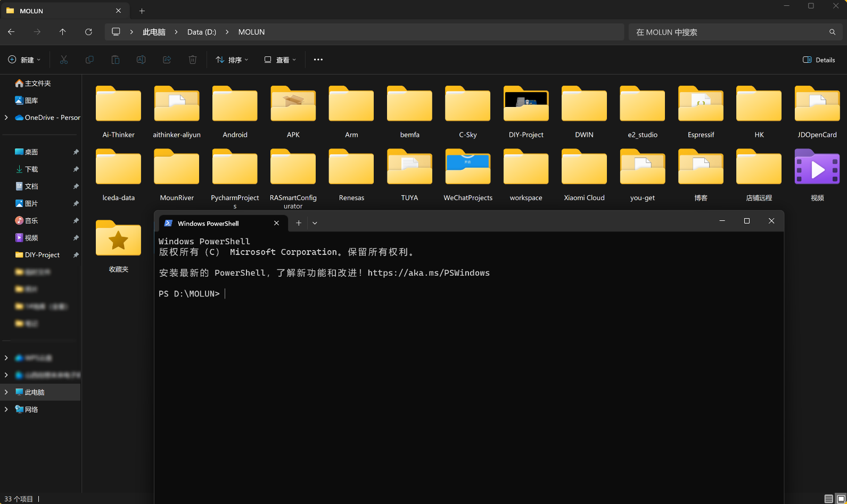Screen dimensions: 847x504
Task: Add a new Explorer tab
Action: coord(142,11)
